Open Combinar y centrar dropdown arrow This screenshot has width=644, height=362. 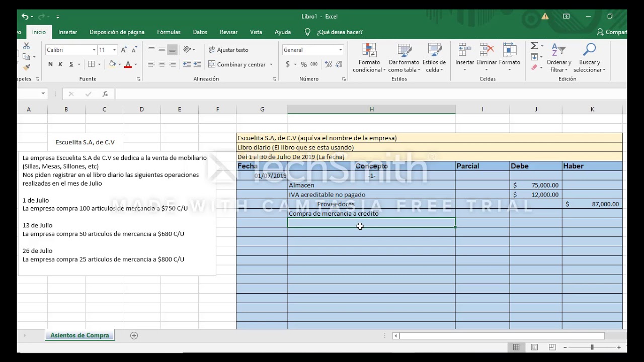click(x=271, y=64)
